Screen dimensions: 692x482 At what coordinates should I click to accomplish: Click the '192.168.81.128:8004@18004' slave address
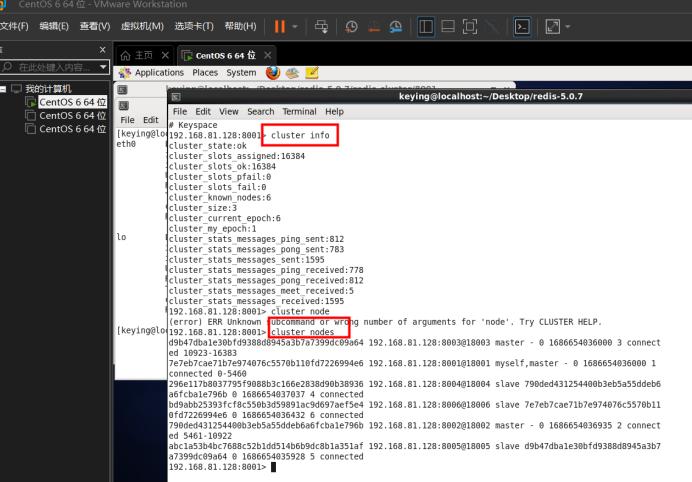429,384
